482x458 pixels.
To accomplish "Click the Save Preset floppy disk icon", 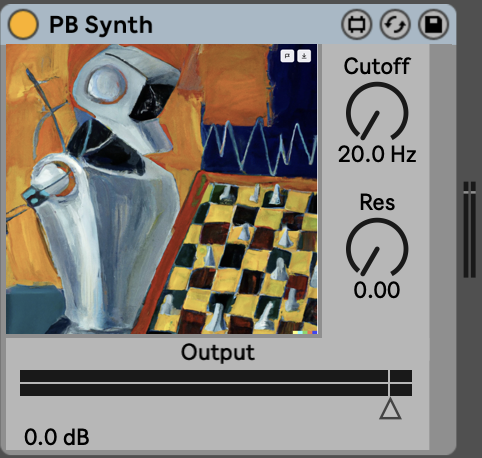I will click(x=433, y=24).
